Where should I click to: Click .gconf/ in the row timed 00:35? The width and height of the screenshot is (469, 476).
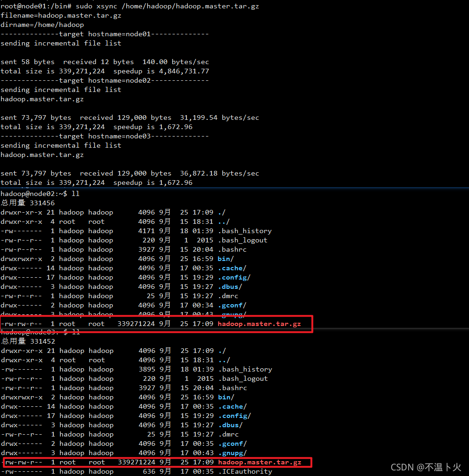point(233,444)
